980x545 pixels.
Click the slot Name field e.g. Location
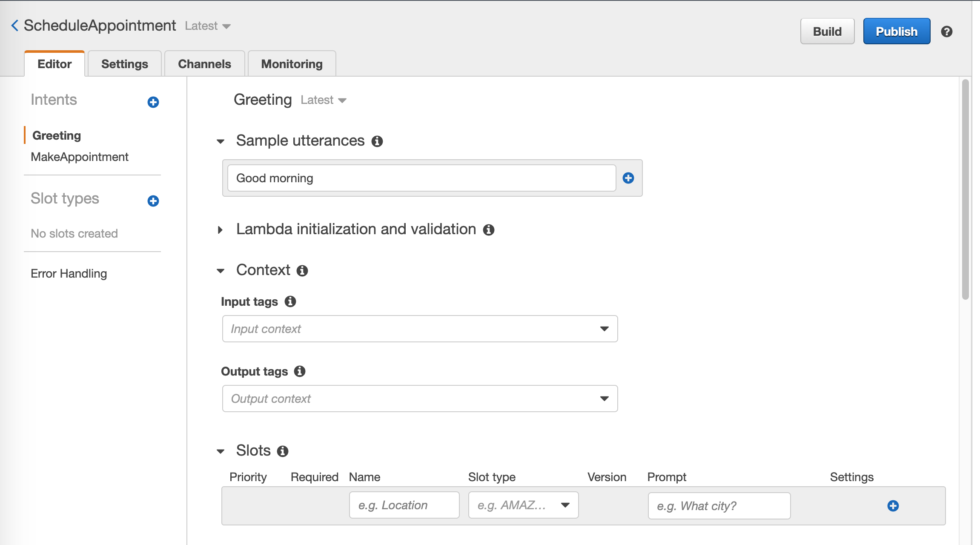click(x=404, y=505)
